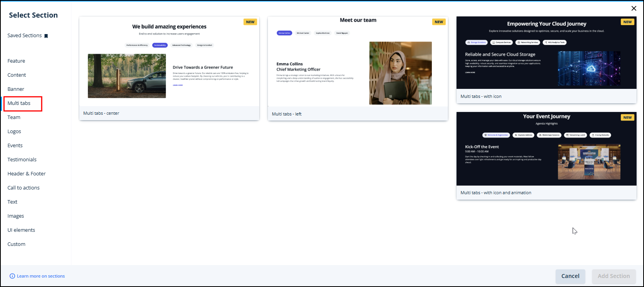
Task: Choose the Testimonials category
Action: tap(22, 160)
